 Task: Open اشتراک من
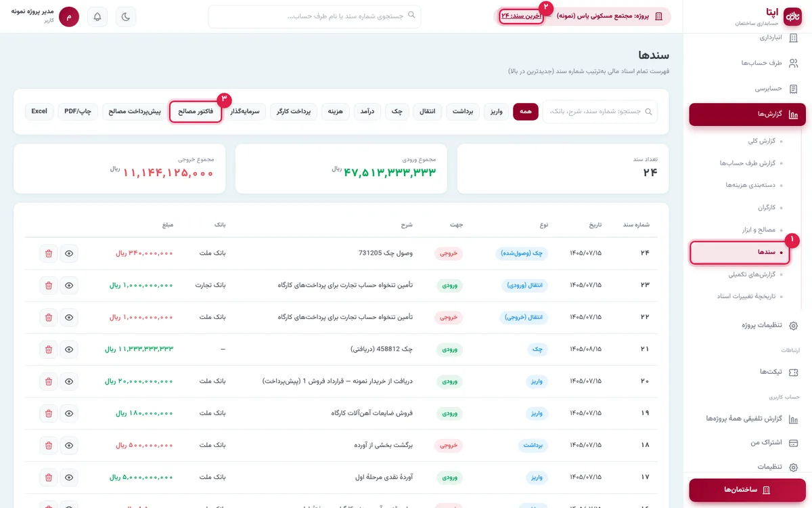(x=747, y=442)
